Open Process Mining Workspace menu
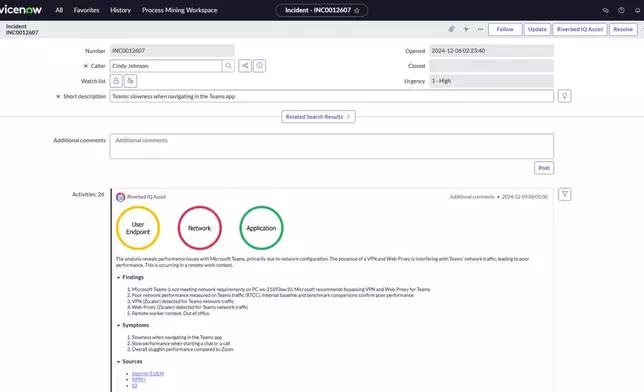This screenshot has height=392, width=644. coord(179,10)
